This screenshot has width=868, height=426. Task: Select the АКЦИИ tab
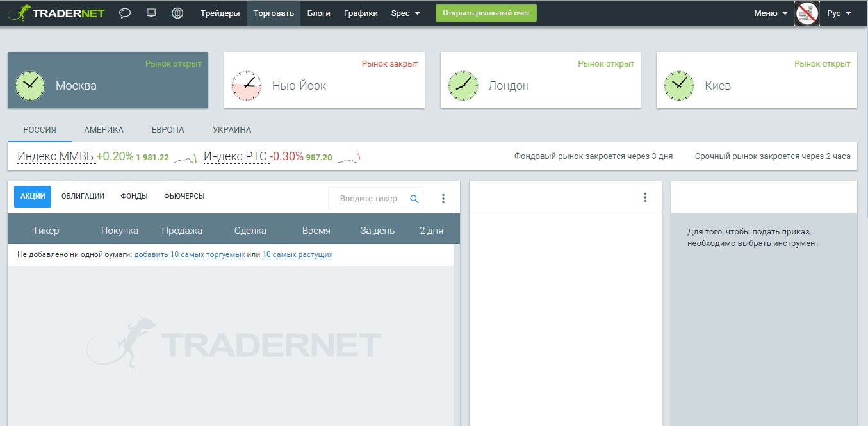tap(33, 196)
